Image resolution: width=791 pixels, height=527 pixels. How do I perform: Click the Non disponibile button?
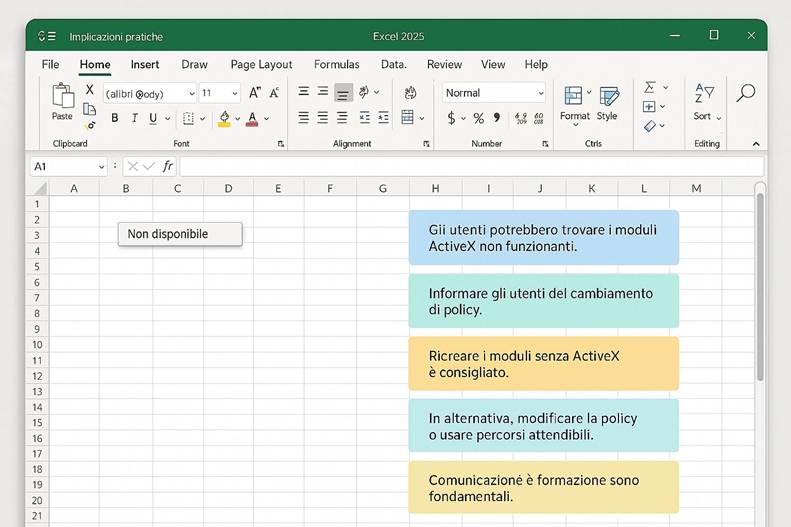[x=180, y=234]
